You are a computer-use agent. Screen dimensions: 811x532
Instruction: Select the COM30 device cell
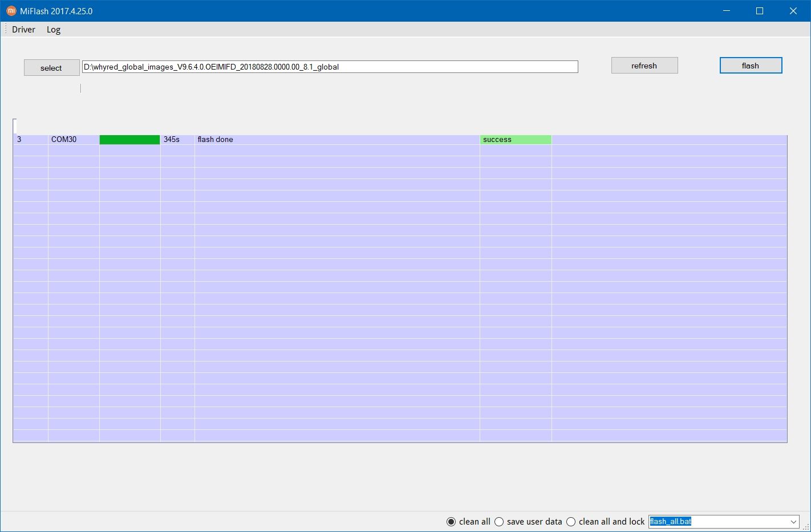coord(74,140)
